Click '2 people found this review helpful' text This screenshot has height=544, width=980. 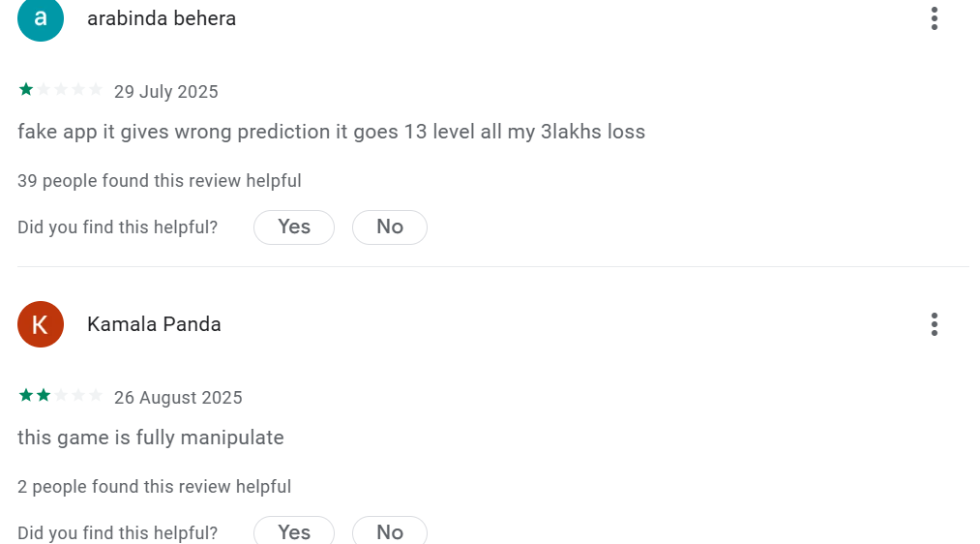pos(155,487)
